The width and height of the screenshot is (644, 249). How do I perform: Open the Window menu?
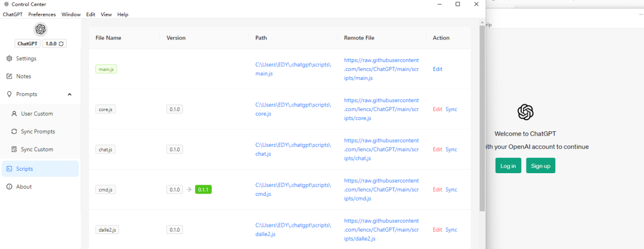(71, 14)
